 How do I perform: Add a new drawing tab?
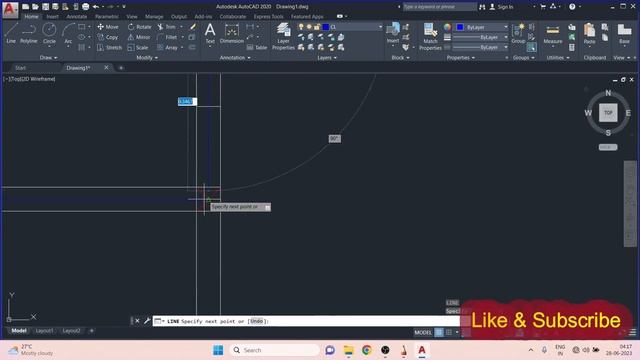tap(121, 68)
